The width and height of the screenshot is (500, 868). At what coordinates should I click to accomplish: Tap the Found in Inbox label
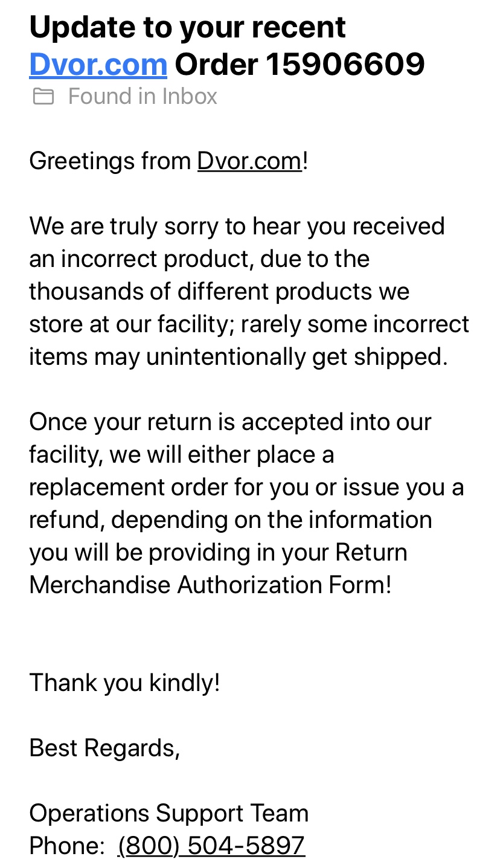click(x=143, y=97)
